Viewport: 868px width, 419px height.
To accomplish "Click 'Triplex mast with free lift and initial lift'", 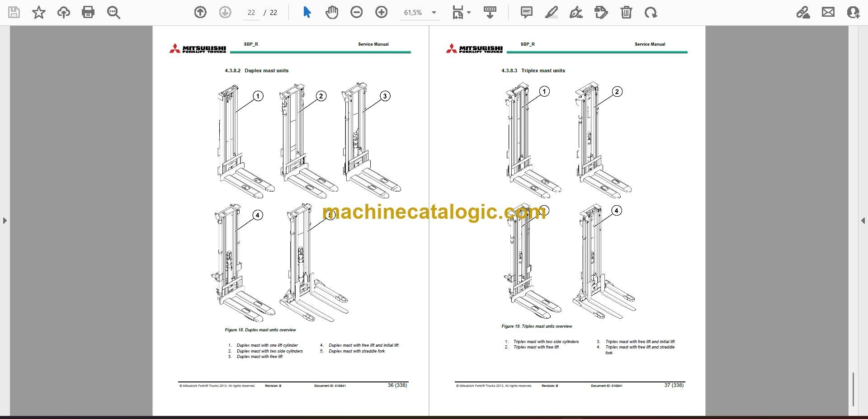I will 640,342.
